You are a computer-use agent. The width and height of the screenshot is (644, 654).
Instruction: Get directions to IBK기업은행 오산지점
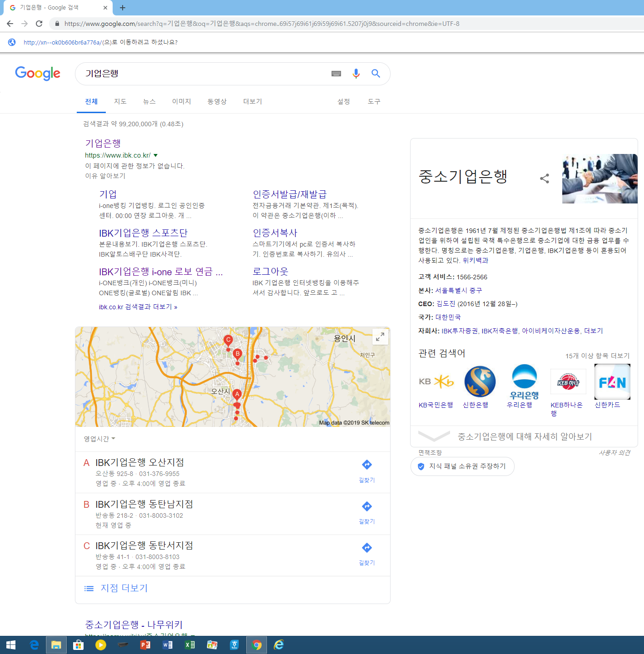click(x=367, y=471)
